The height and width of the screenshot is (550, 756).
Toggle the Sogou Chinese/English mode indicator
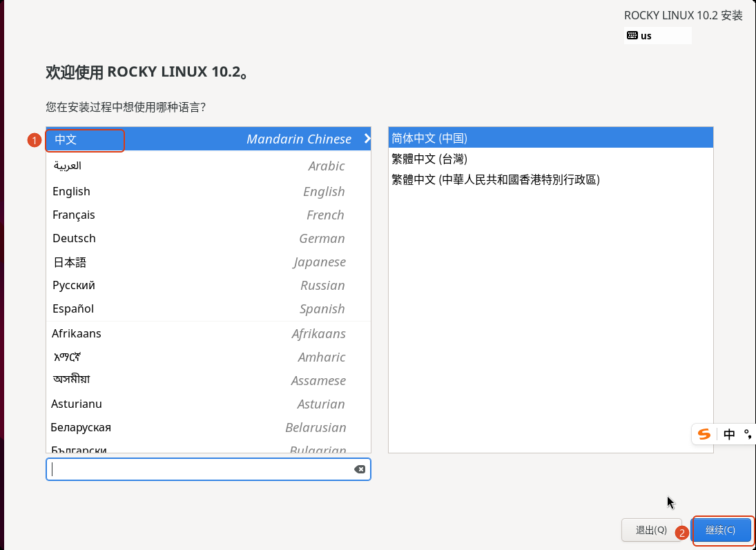[729, 434]
